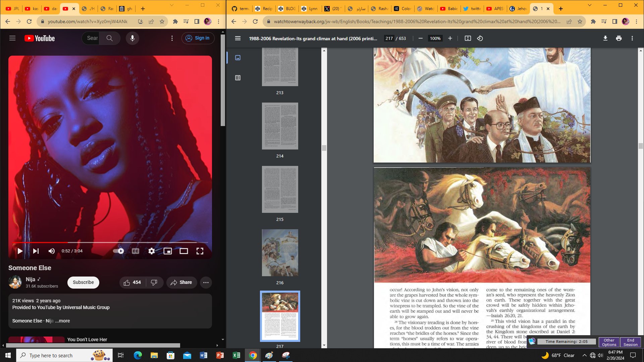Image resolution: width=644 pixels, height=362 pixels.
Task: Open Nija channel avatar
Action: pos(15,282)
